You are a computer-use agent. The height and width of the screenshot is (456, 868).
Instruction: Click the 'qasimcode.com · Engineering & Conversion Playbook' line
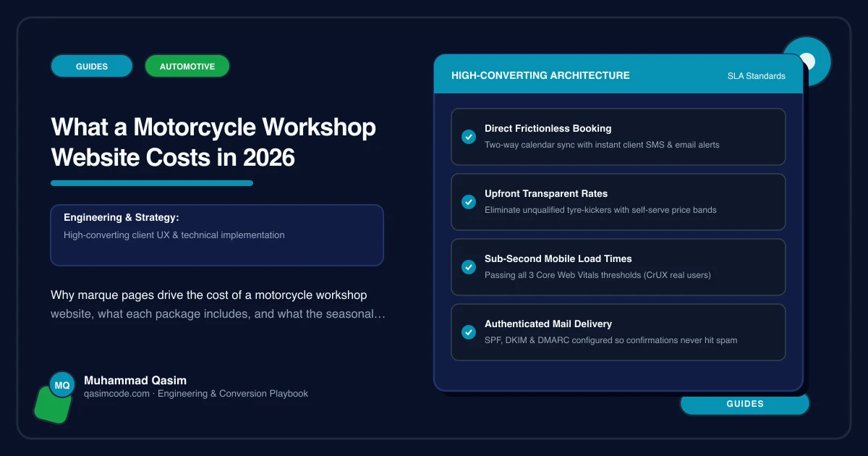[196, 394]
